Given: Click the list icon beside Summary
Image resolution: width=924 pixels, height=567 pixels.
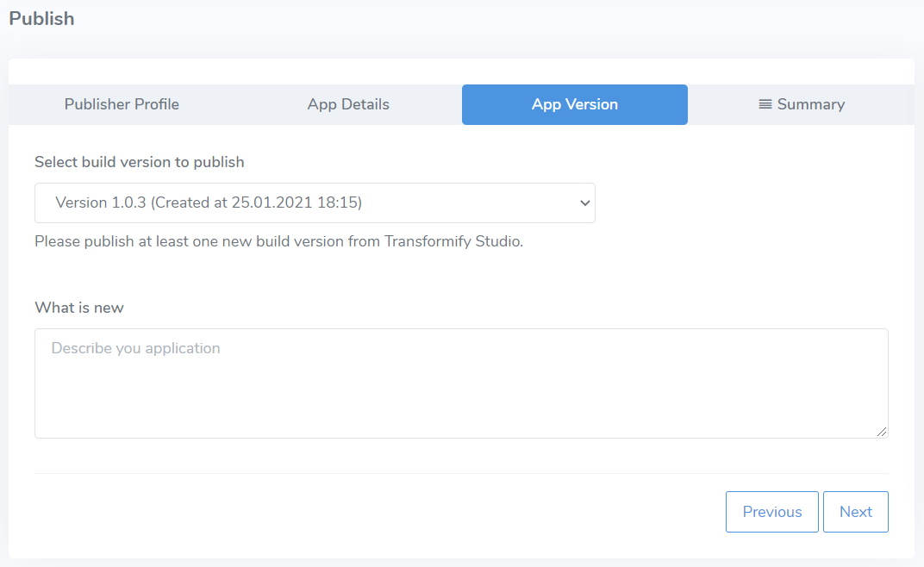Looking at the screenshot, I should pyautogui.click(x=765, y=104).
